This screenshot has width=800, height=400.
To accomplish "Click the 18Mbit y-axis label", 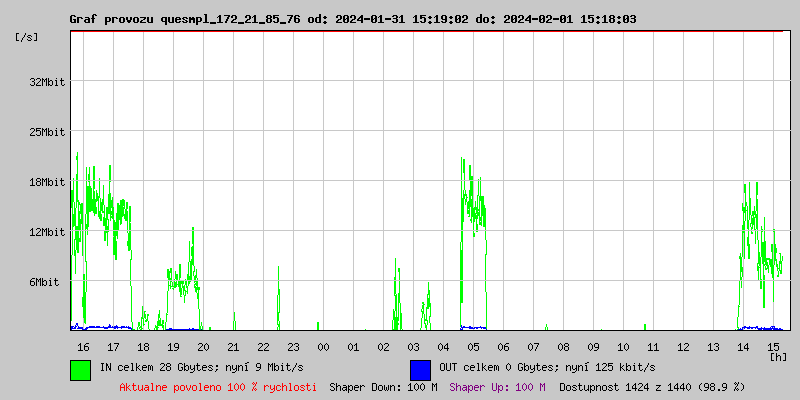I will click(x=47, y=182).
